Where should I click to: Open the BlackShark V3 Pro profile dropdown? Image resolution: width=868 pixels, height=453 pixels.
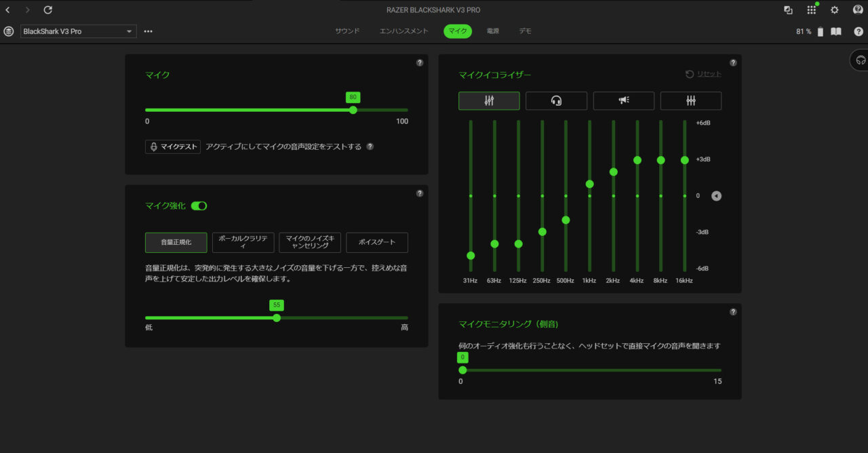[79, 31]
